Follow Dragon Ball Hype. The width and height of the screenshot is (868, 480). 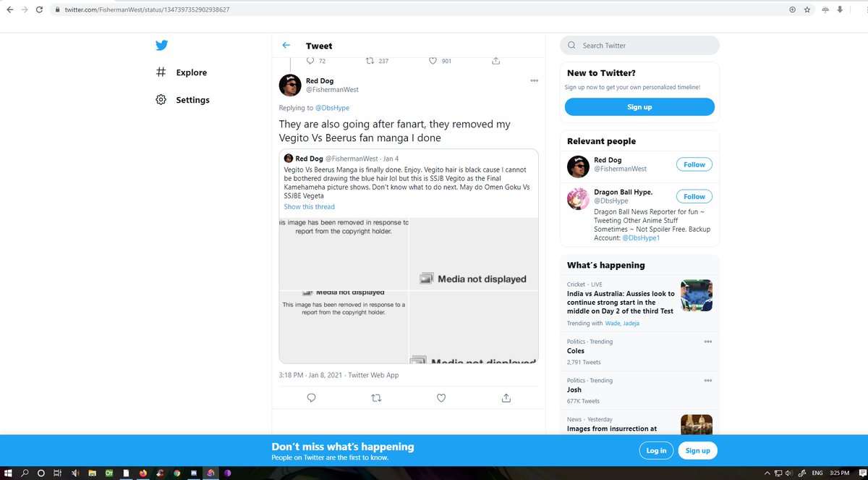(x=694, y=196)
